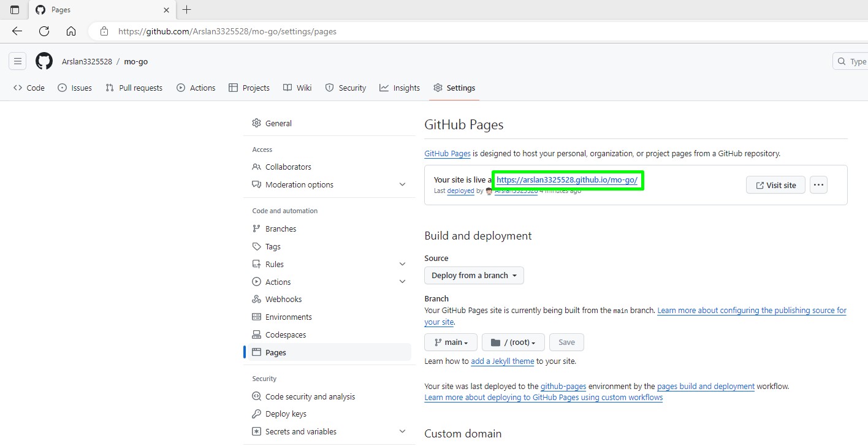The width and height of the screenshot is (868, 446).
Task: Open the Issues tab
Action: 75,88
